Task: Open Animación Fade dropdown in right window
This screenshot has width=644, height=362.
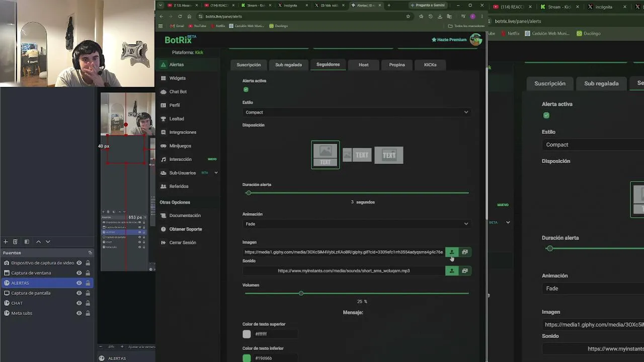Action: (593, 289)
